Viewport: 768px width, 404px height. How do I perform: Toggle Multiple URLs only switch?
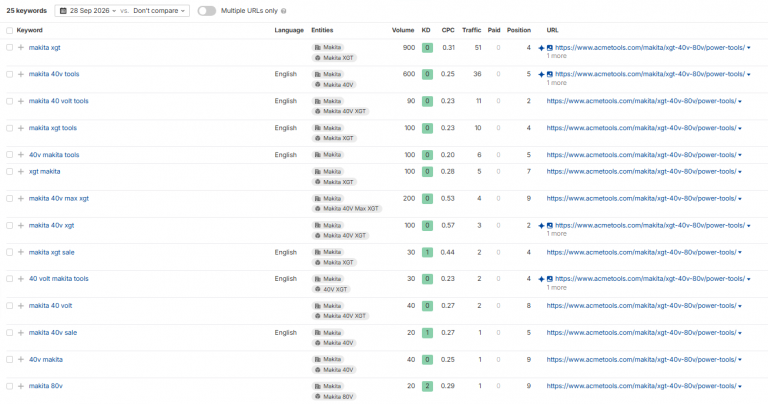(x=207, y=11)
